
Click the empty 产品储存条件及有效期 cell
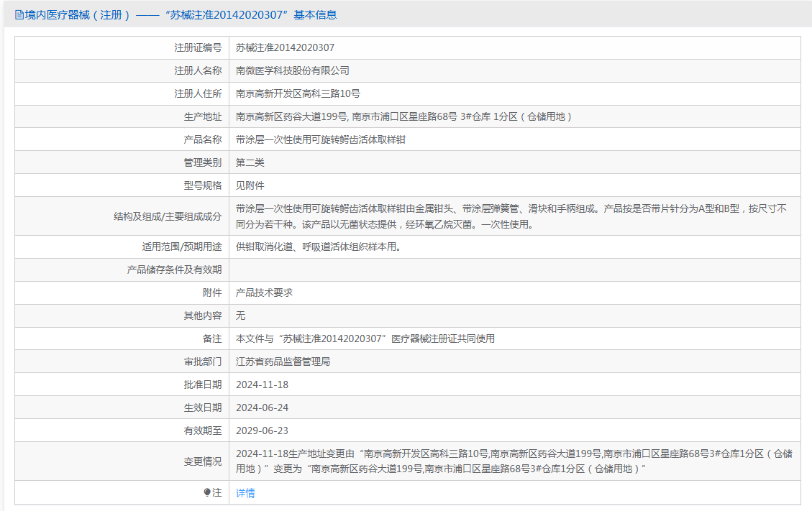pyautogui.click(x=515, y=270)
